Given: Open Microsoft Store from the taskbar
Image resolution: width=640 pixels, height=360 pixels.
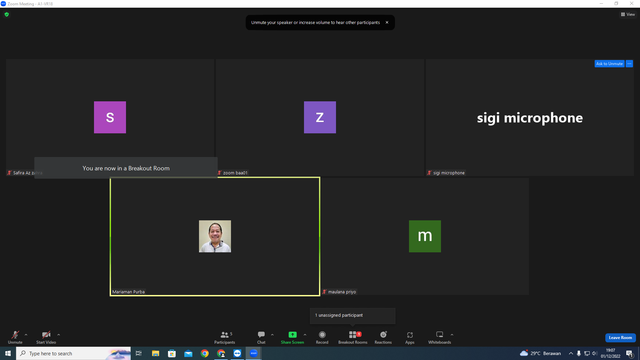Looking at the screenshot, I should click(172, 353).
